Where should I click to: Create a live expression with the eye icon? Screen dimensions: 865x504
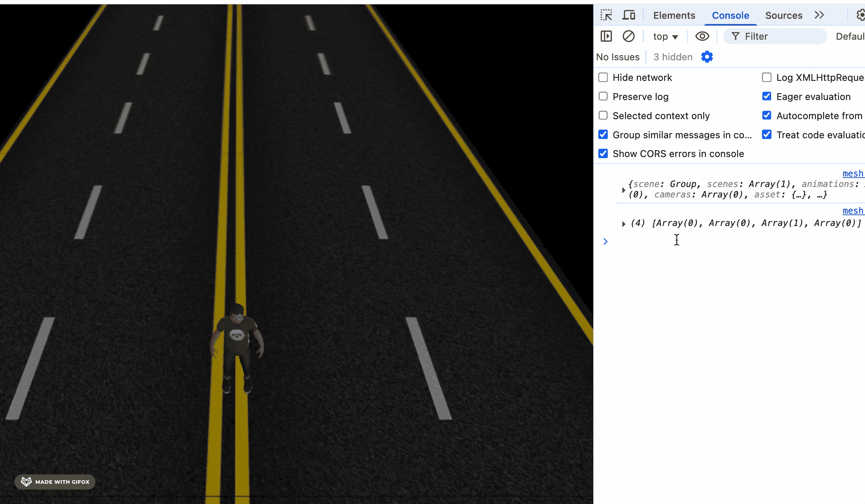[702, 36]
